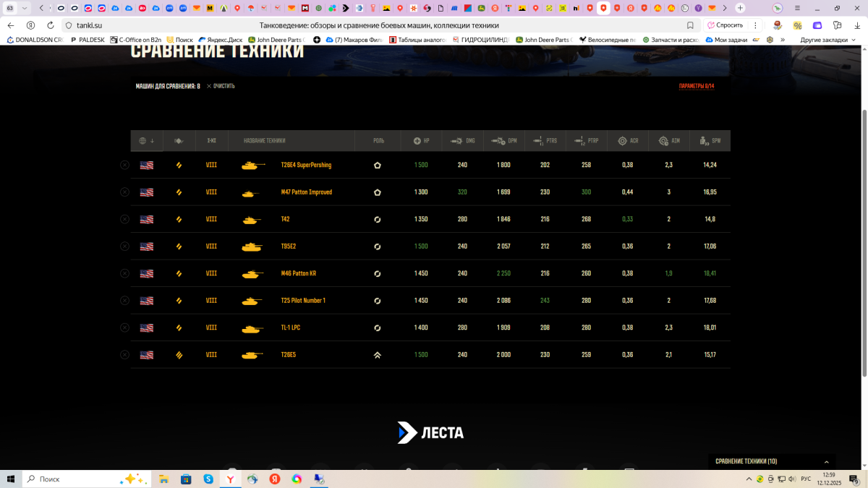Viewport: 868px width, 488px height.
Task: Click the T26E5 tank silhouette icon
Action: 252,355
